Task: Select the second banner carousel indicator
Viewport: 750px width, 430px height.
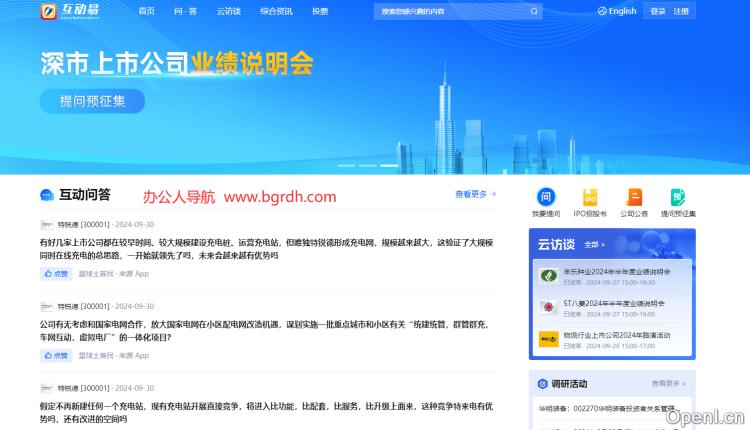Action: point(368,165)
